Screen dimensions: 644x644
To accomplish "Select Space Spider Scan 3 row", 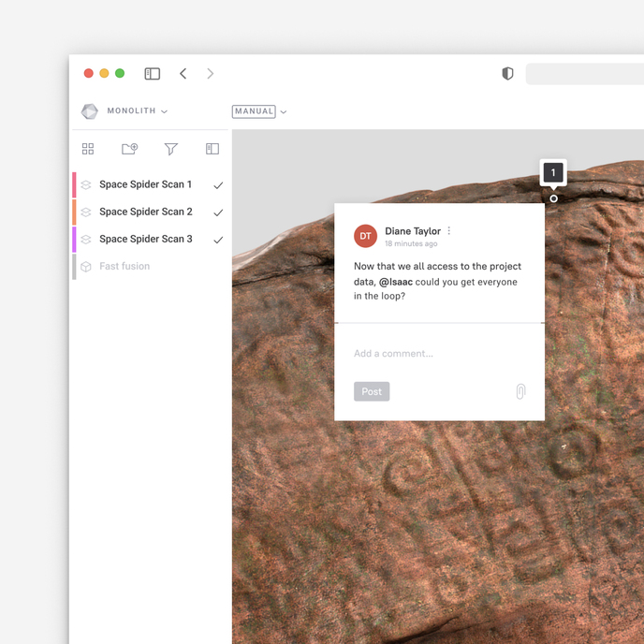I will pyautogui.click(x=150, y=239).
